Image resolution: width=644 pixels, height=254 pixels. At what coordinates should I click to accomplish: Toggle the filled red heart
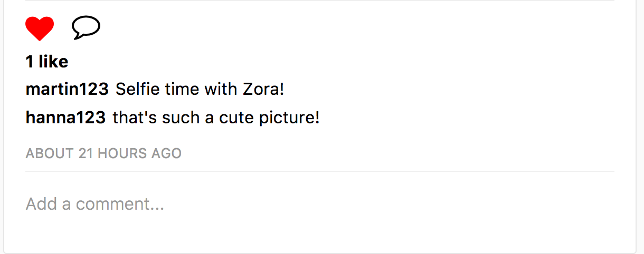pyautogui.click(x=40, y=28)
